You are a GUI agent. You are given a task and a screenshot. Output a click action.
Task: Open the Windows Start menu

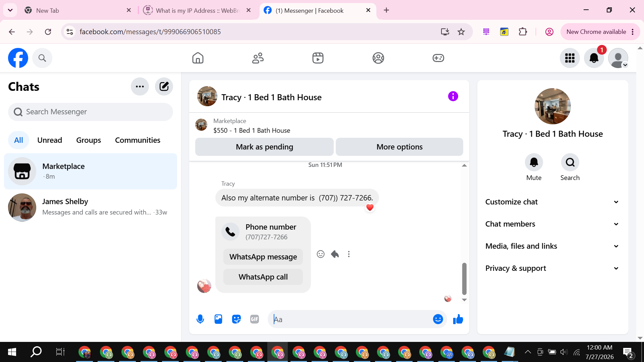[x=12, y=352]
